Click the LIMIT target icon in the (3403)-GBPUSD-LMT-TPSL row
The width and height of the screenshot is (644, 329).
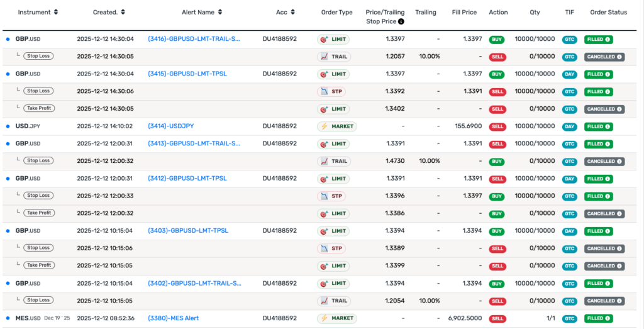pos(325,231)
